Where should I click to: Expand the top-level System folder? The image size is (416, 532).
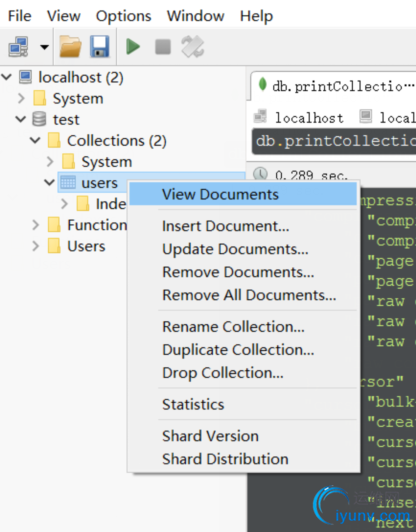[21, 98]
